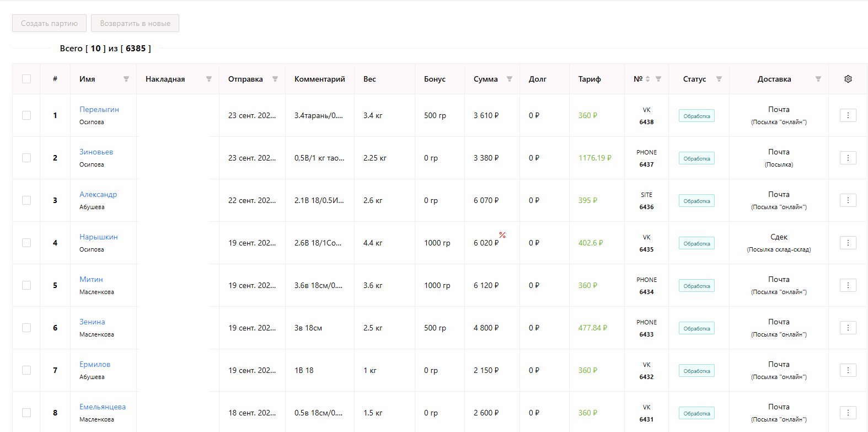The image size is (868, 432).
Task: Filter the Накладная column
Action: tap(209, 79)
